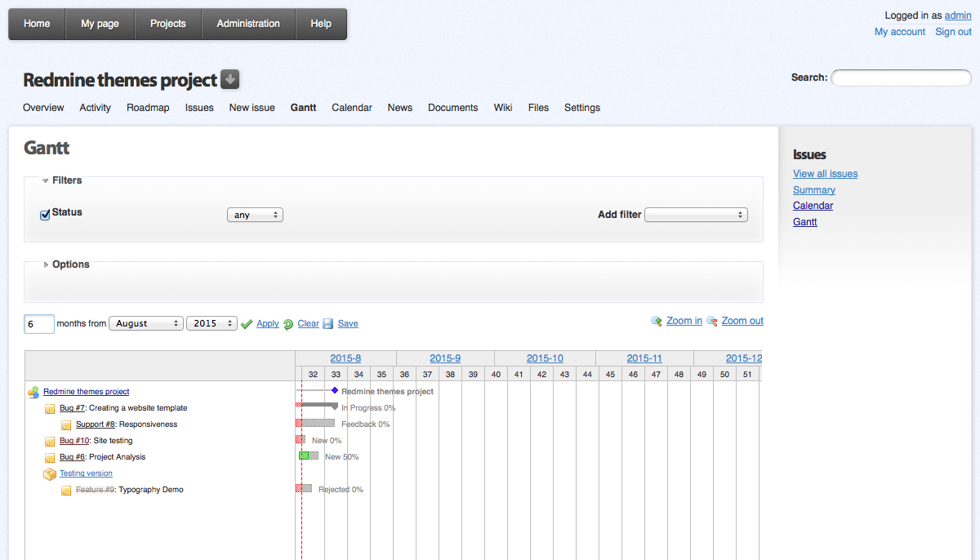Open View all issues in sidebar
Screen dimensions: 980x560
pyautogui.click(x=825, y=174)
